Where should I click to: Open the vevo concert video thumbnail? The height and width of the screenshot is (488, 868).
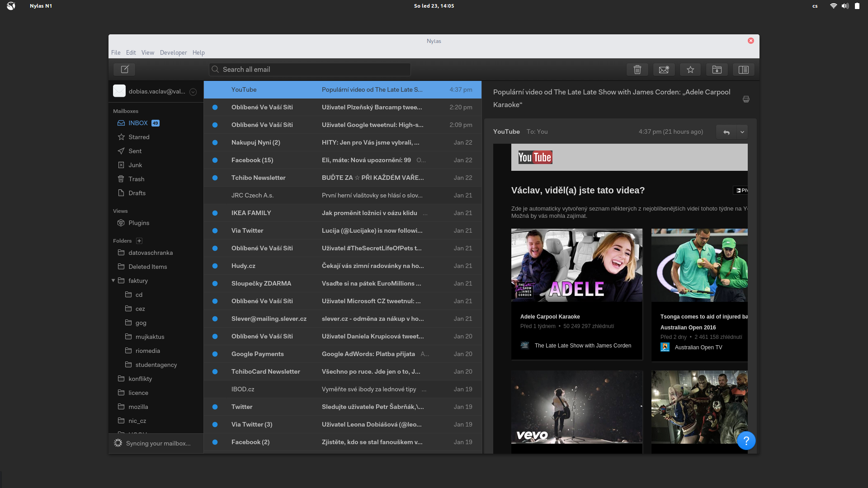[576, 407]
